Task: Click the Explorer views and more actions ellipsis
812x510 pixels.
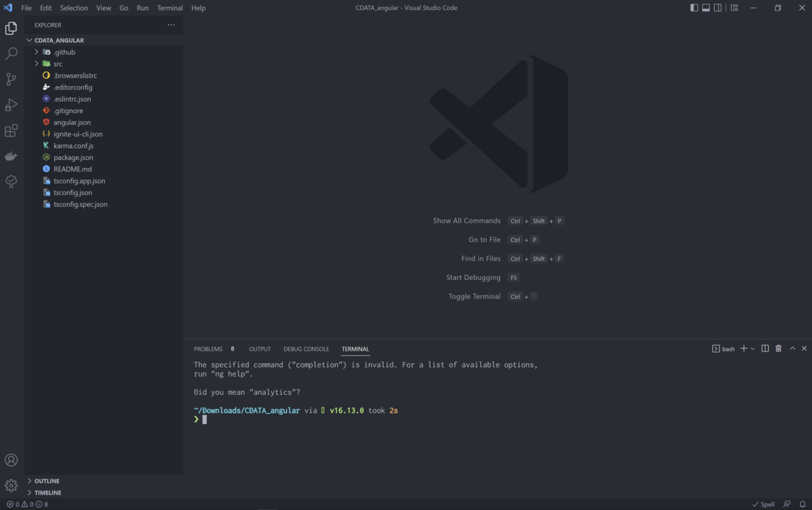Action: click(x=171, y=25)
